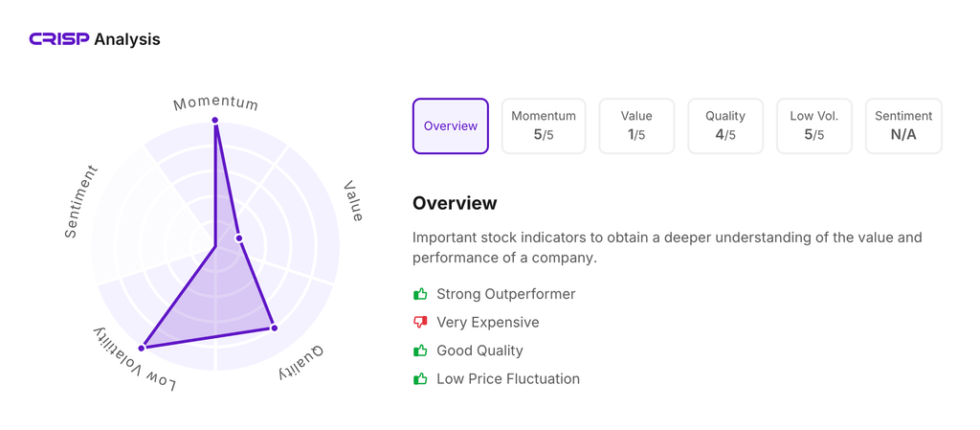Screen dimensions: 980x430
Task: Click thumbs-up icon beside Low Price Fluctuation
Action: (x=420, y=379)
